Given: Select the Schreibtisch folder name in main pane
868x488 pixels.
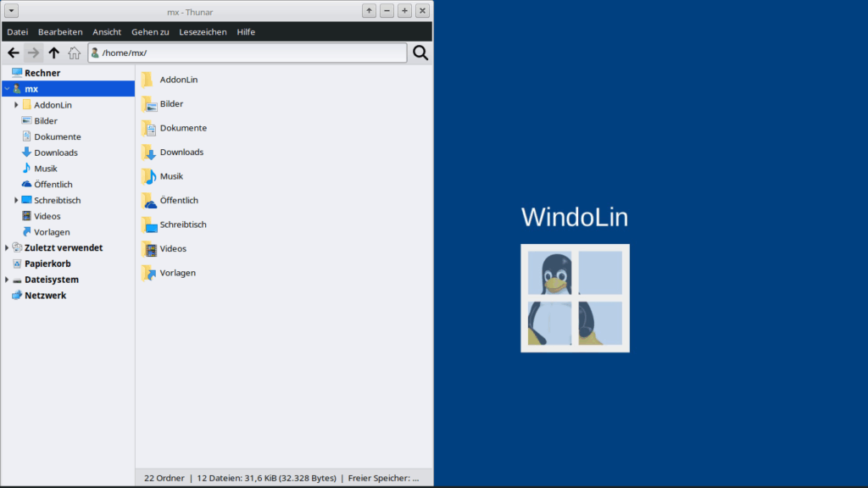Looking at the screenshot, I should pyautogui.click(x=183, y=225).
